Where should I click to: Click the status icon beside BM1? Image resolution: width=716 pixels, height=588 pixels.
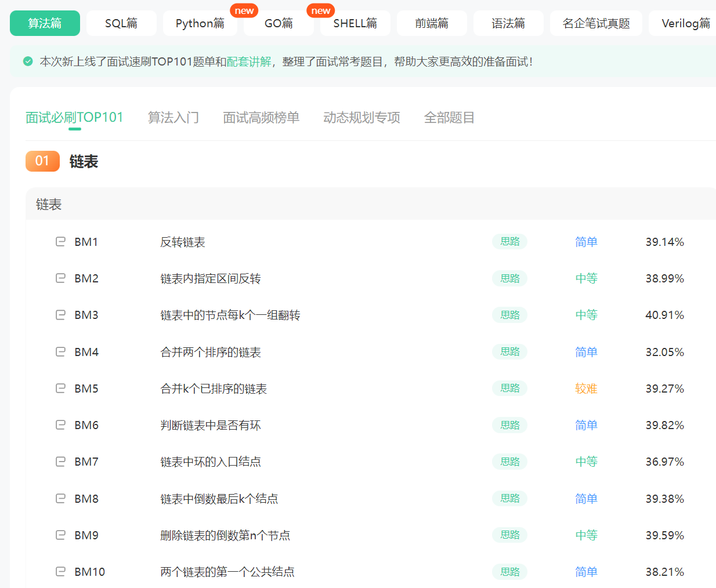point(60,241)
